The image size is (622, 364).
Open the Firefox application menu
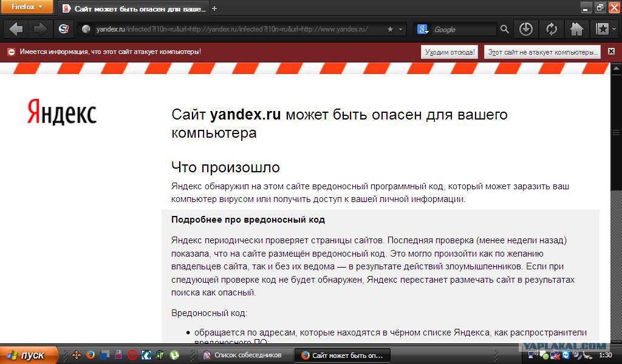tap(27, 7)
